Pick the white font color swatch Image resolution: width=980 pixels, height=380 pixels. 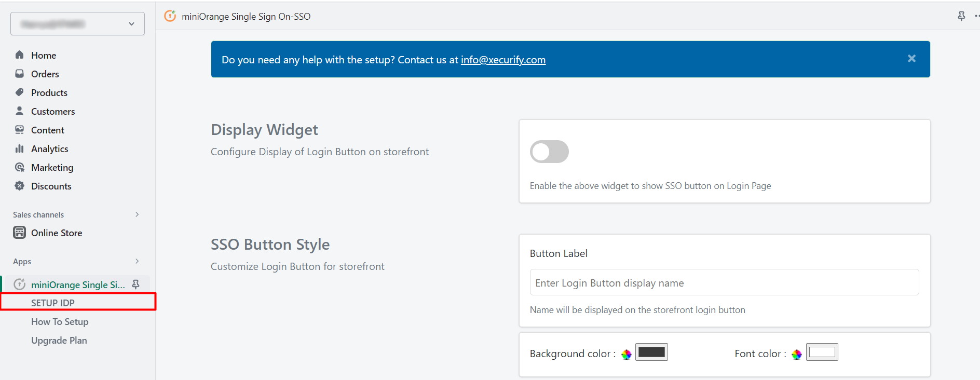(x=822, y=352)
